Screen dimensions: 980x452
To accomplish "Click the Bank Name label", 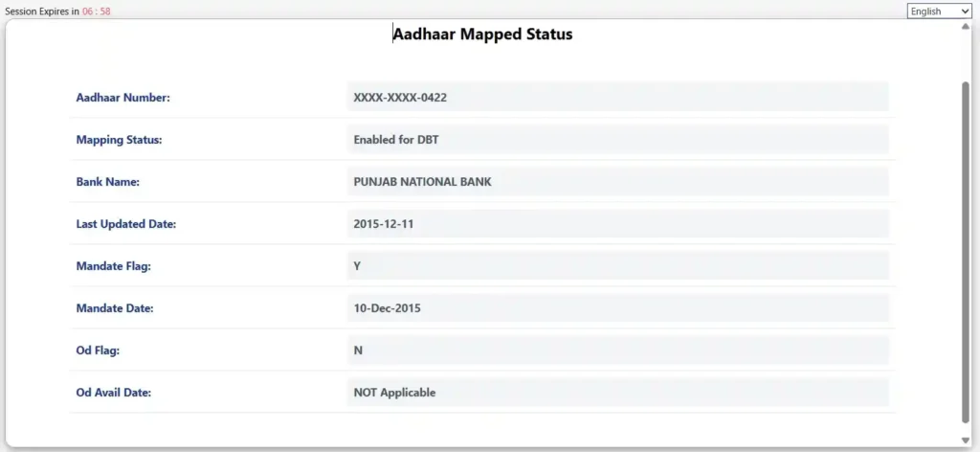I will click(x=108, y=182).
